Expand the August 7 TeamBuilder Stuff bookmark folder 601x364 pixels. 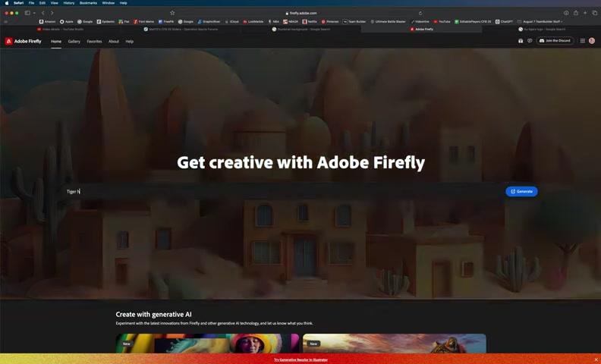tap(540, 22)
